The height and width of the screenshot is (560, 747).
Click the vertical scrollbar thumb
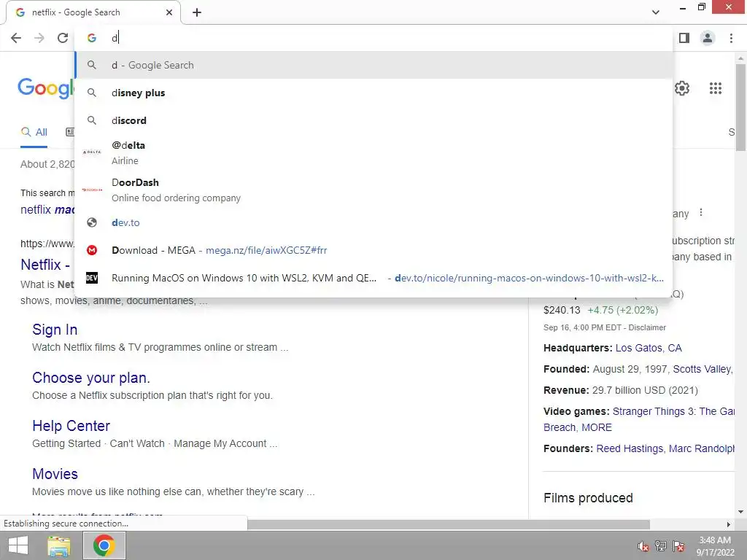(x=740, y=107)
